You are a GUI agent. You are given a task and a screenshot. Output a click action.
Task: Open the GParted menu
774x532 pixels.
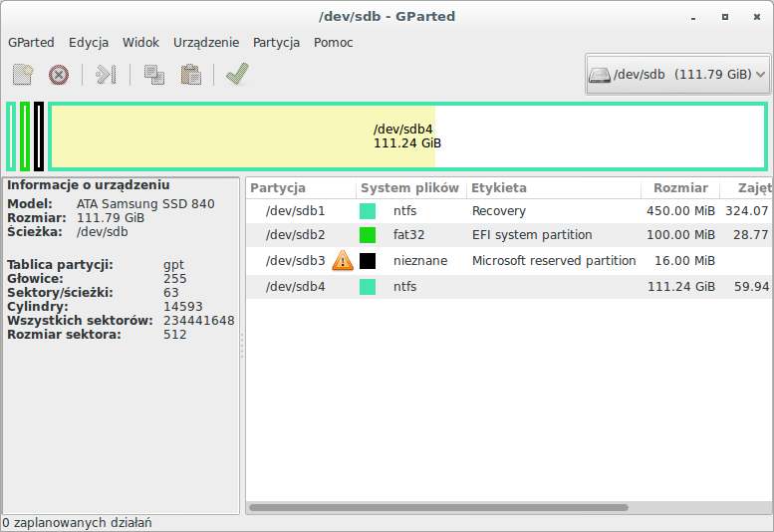(31, 43)
